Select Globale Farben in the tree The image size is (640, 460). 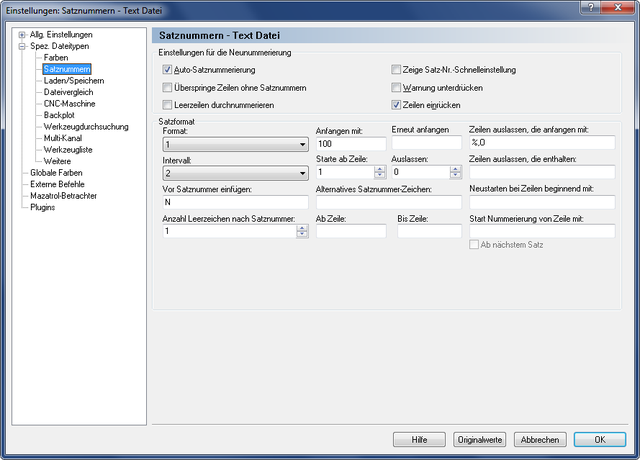[56, 173]
